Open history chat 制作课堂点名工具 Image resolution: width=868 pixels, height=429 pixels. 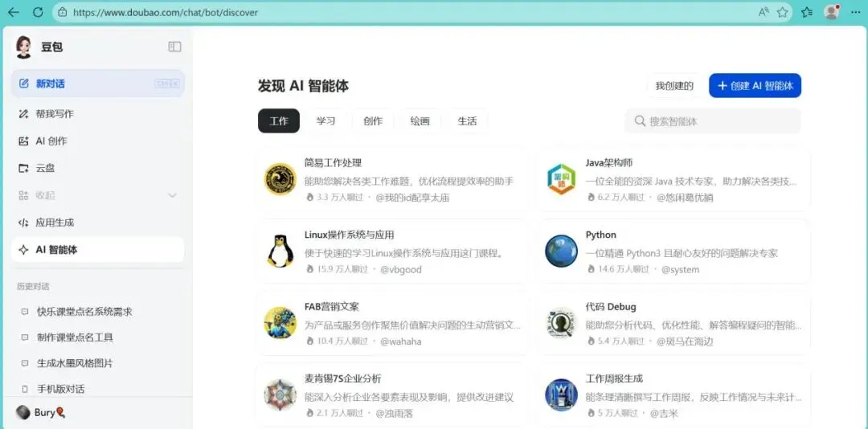click(x=75, y=337)
